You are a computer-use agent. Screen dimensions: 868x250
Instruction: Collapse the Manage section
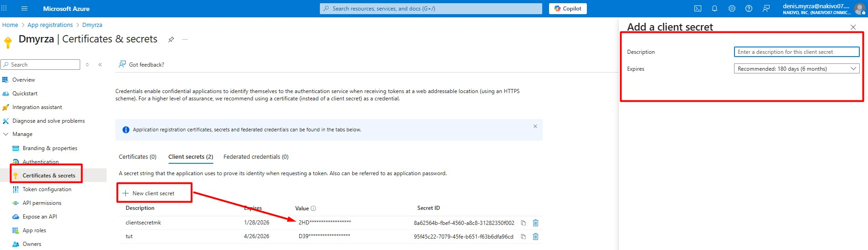[6, 134]
